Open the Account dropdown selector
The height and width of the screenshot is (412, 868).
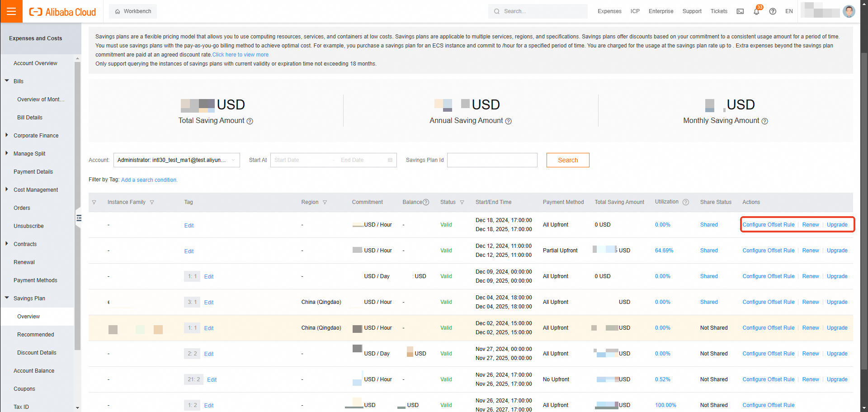pos(177,160)
